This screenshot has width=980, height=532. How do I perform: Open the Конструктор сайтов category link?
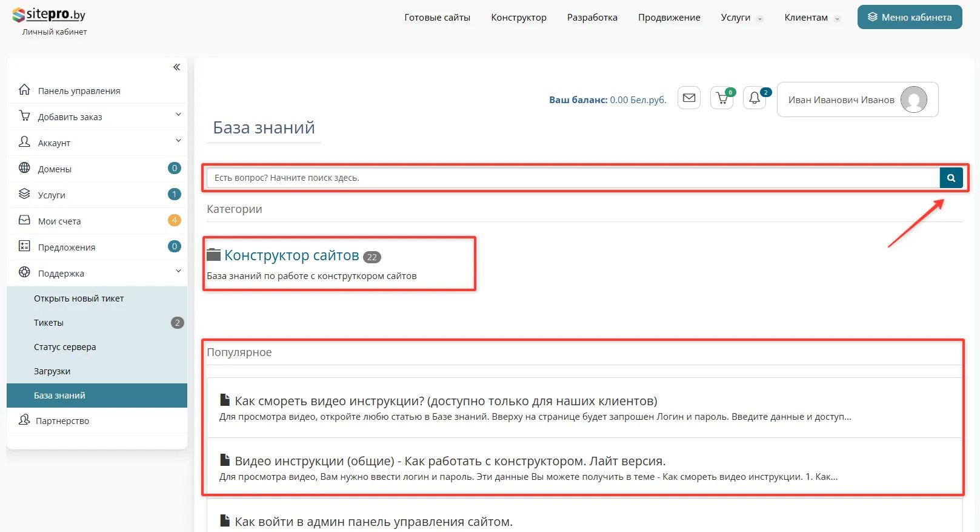pos(292,255)
